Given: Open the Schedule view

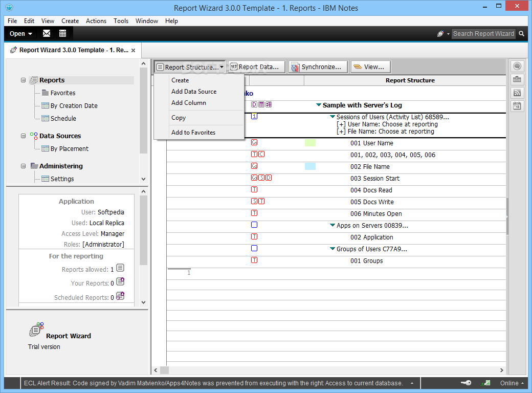Looking at the screenshot, I should [x=63, y=118].
